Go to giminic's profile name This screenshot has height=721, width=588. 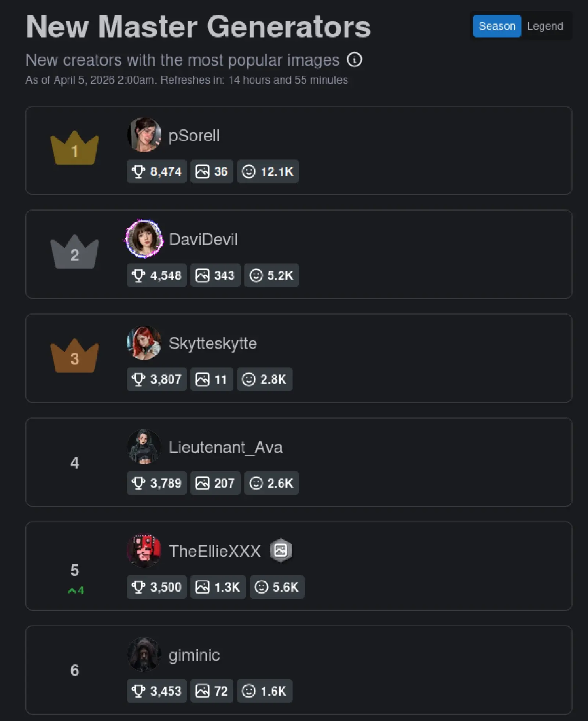point(194,655)
